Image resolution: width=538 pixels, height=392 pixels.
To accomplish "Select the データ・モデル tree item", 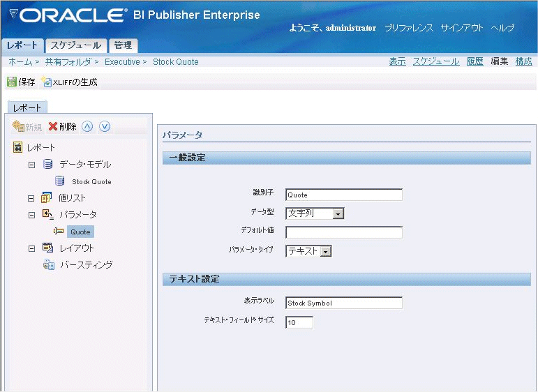I will click(85, 165).
